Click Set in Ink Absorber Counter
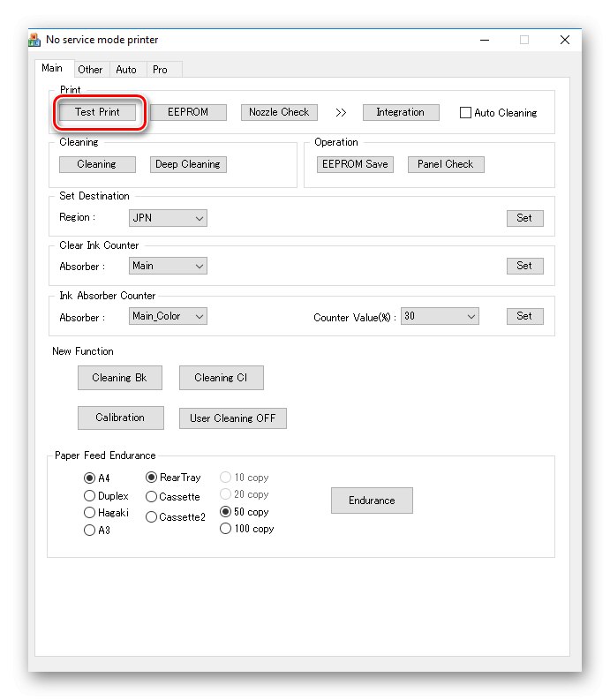 pos(524,316)
